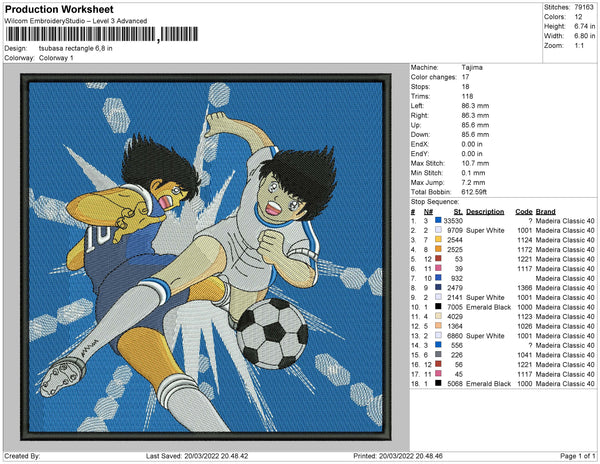This screenshot has height=464, width=600.
Task: Click the red swatch in row 16
Action: point(438,364)
